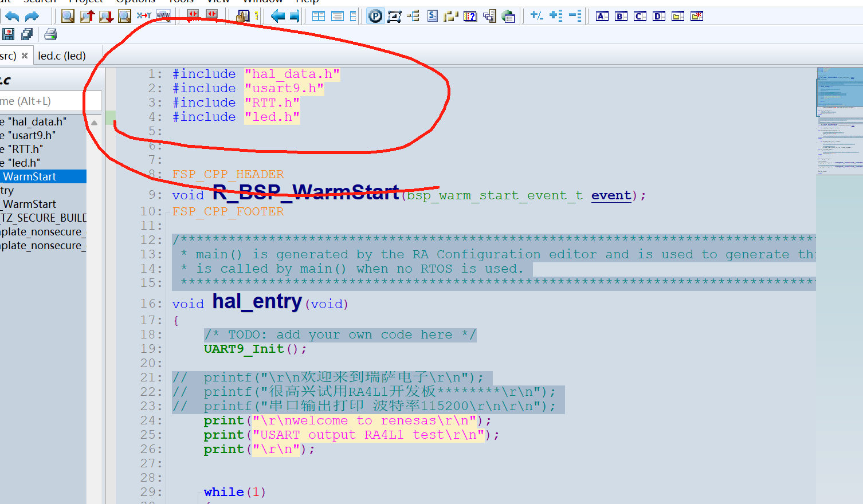The image size is (863, 504).
Task: Focus the symbol name (Alt+L) filter field
Action: click(50, 101)
